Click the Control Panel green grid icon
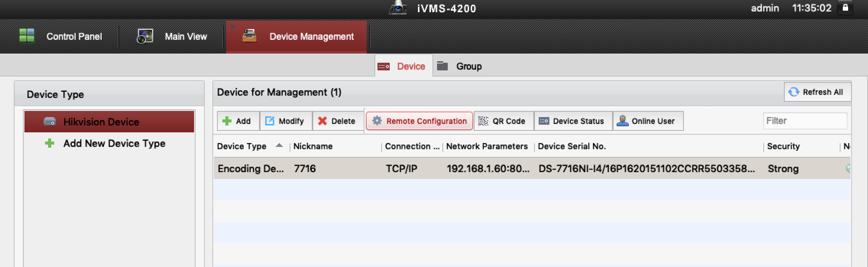 pyautogui.click(x=27, y=36)
